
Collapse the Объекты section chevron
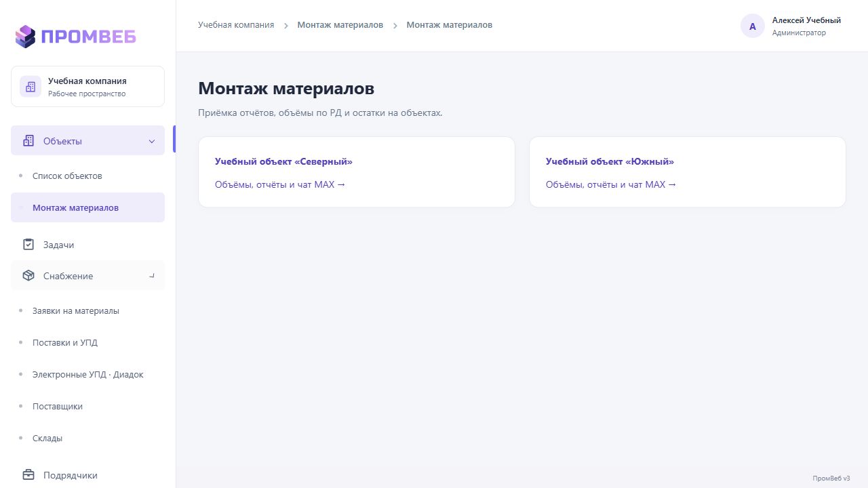pos(152,141)
